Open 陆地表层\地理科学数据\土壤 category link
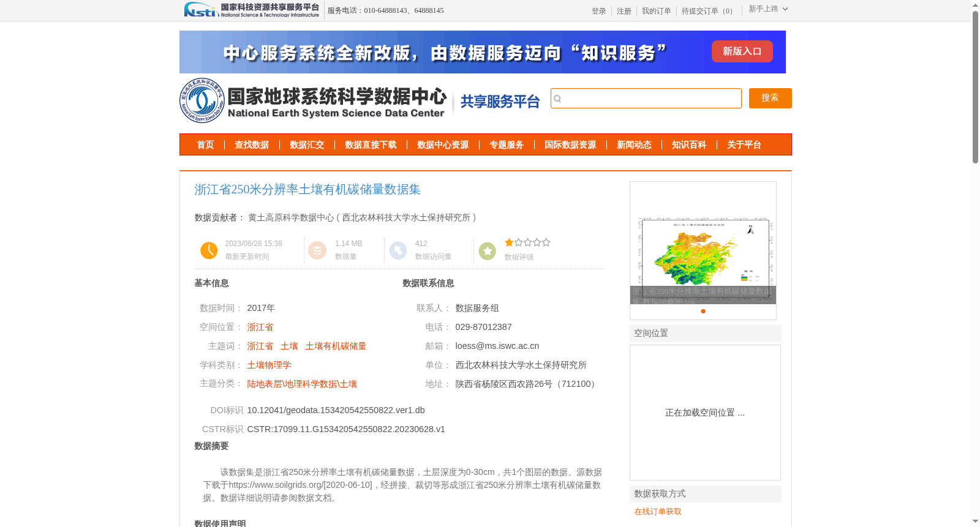Image resolution: width=980 pixels, height=527 pixels. tap(302, 384)
